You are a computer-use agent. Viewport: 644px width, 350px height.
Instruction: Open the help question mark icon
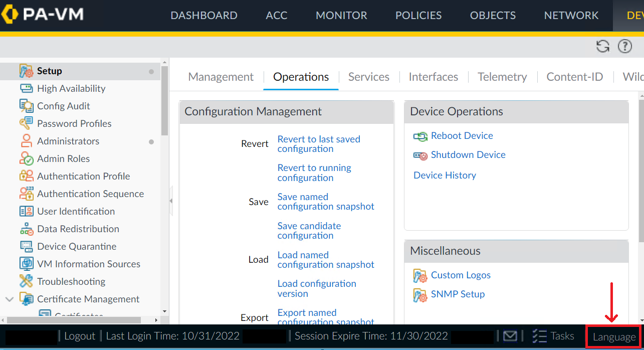tap(624, 47)
